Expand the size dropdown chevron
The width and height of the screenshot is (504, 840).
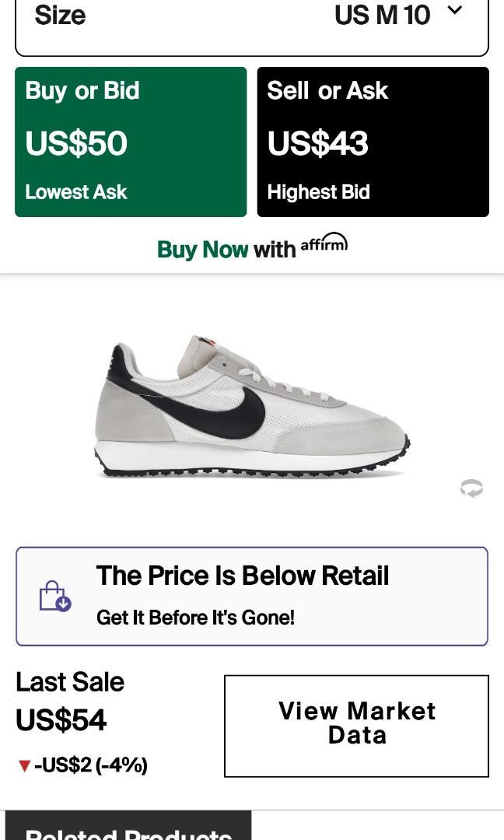coord(455,11)
